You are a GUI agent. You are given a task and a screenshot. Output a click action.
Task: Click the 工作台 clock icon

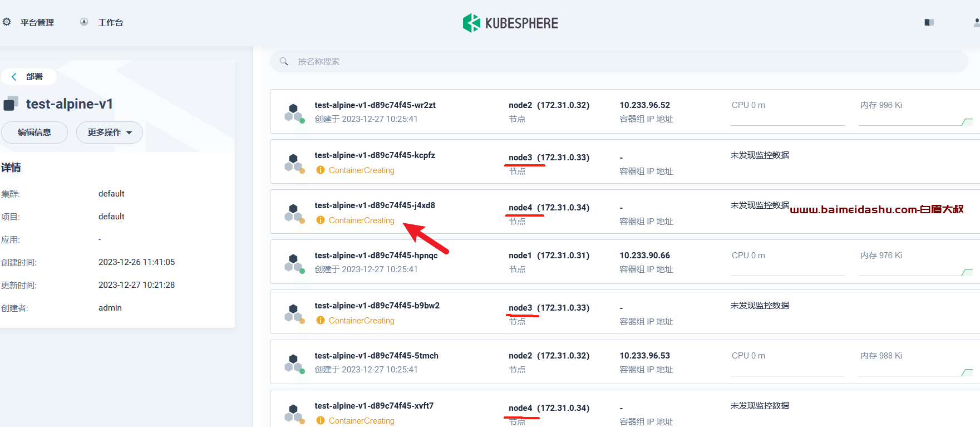pyautogui.click(x=84, y=22)
